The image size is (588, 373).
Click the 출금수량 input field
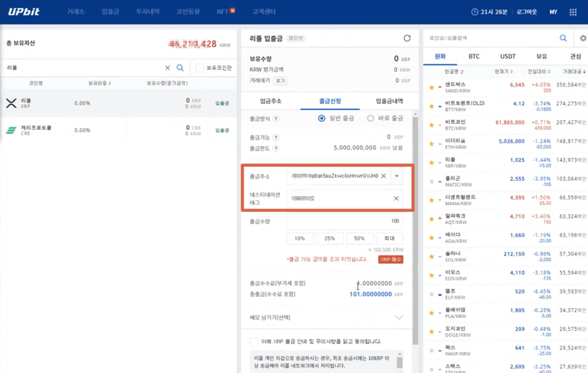click(344, 221)
